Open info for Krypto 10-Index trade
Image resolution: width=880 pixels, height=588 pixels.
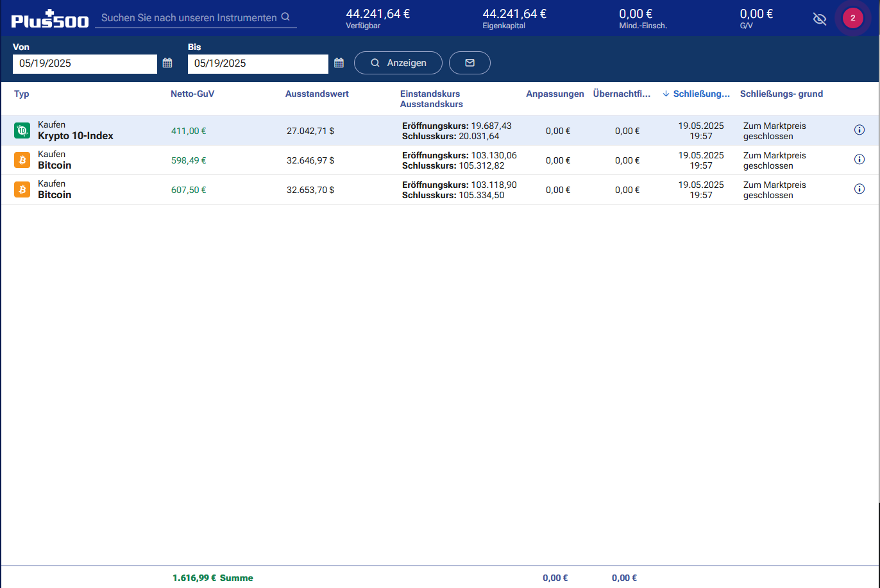point(859,130)
